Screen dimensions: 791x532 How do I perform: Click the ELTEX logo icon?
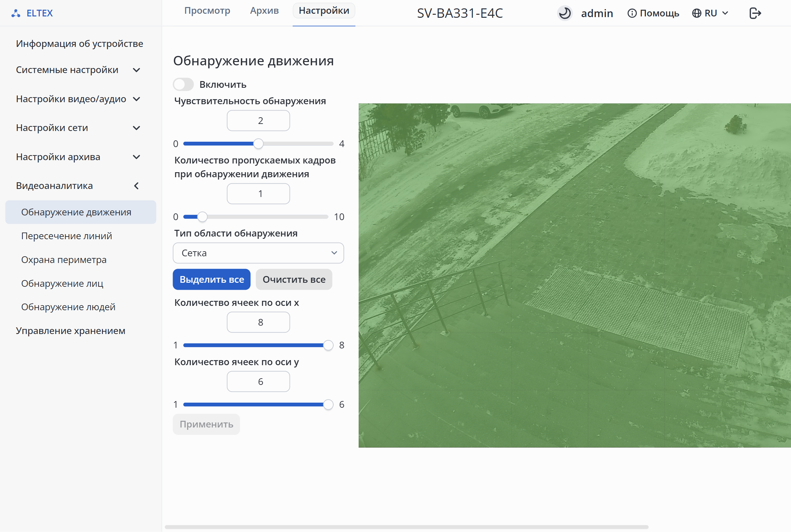[x=16, y=13]
